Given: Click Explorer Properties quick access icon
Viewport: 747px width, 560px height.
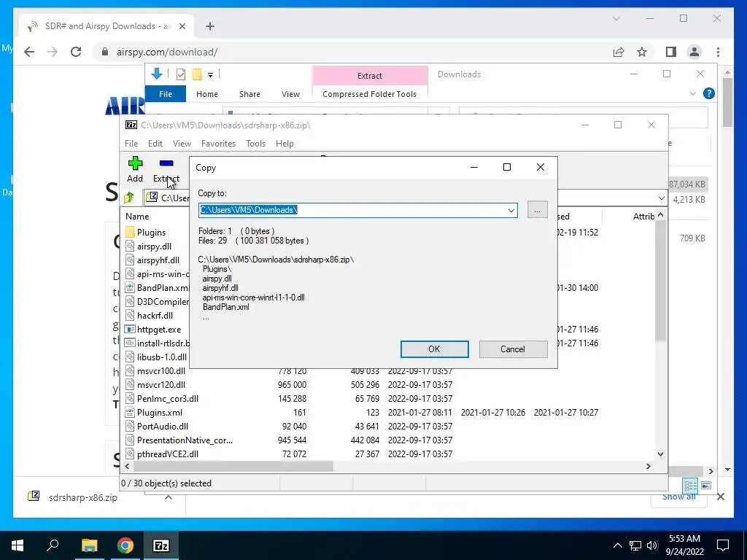Looking at the screenshot, I should pos(181,74).
